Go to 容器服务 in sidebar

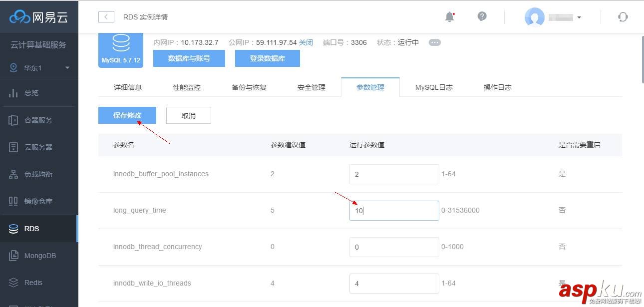pos(39,120)
